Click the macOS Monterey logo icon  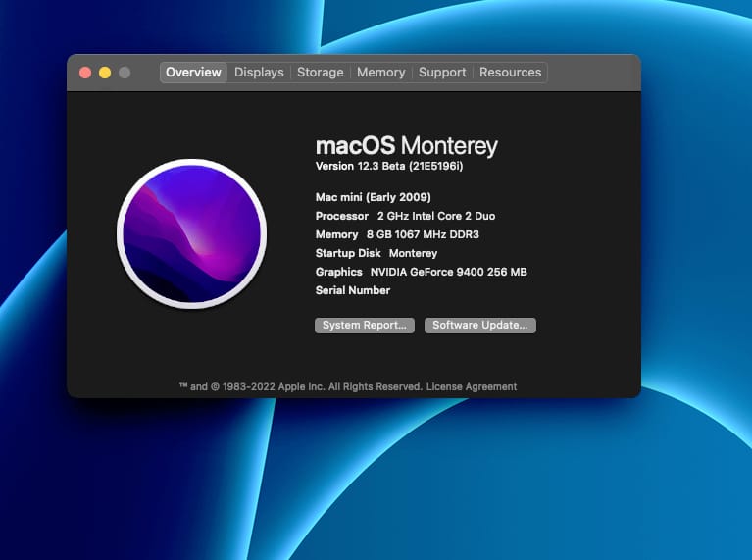pos(192,233)
